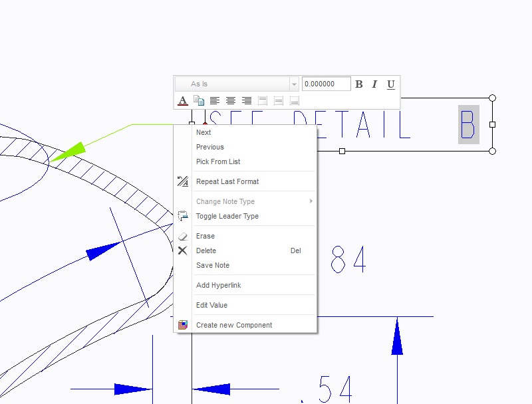
Task: Click the right-middle square note handle
Action: coord(493,125)
